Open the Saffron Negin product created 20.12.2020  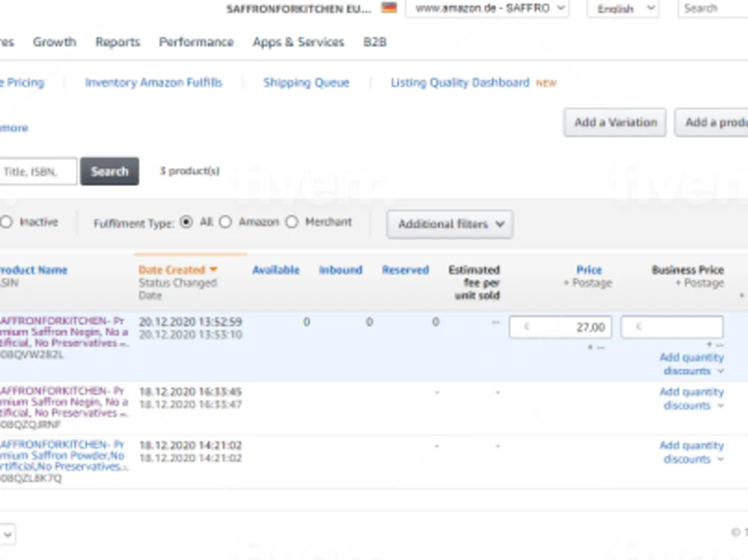64,331
